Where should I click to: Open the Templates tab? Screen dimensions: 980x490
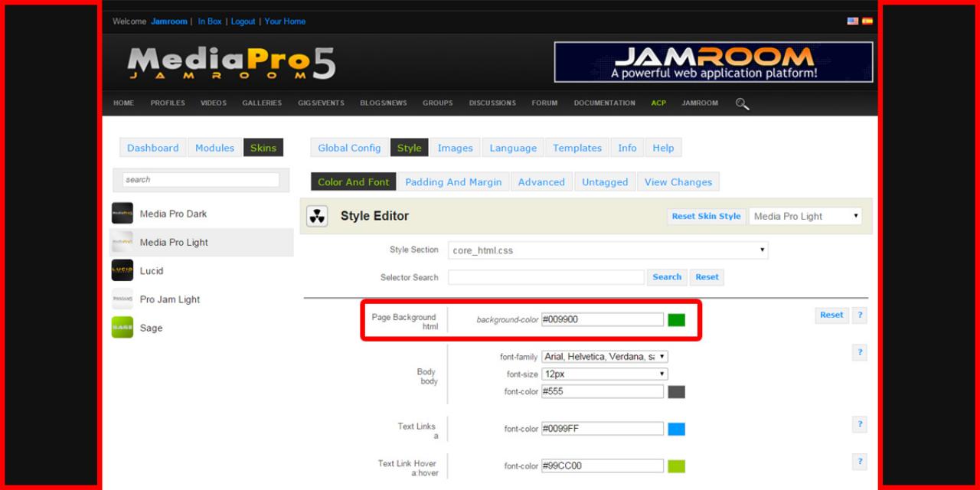point(577,148)
